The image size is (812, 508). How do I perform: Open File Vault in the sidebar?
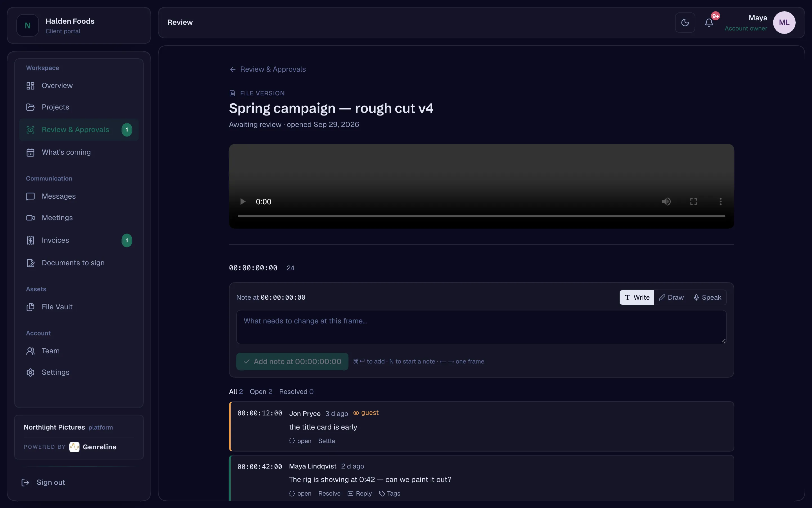[x=79, y=307]
